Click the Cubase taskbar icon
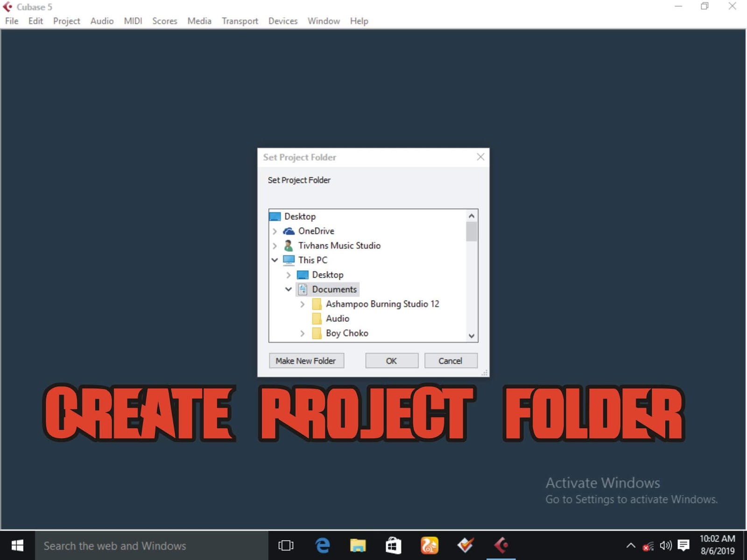The height and width of the screenshot is (560, 747). 501,546
